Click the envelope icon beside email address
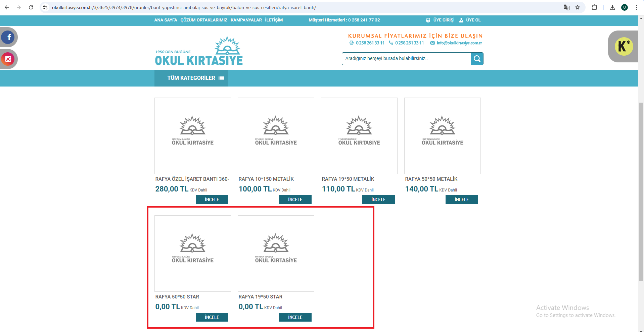This screenshot has width=644, height=332. [432, 43]
